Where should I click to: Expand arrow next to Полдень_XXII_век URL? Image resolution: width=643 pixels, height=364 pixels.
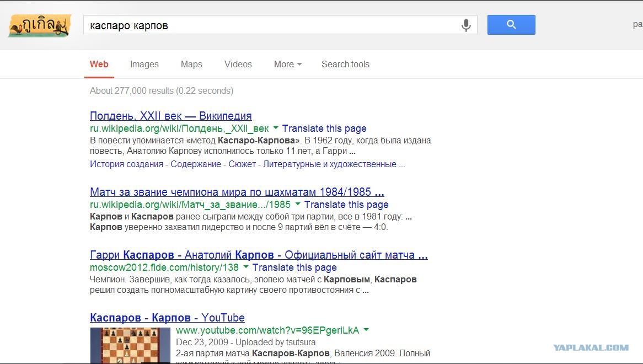(x=276, y=128)
